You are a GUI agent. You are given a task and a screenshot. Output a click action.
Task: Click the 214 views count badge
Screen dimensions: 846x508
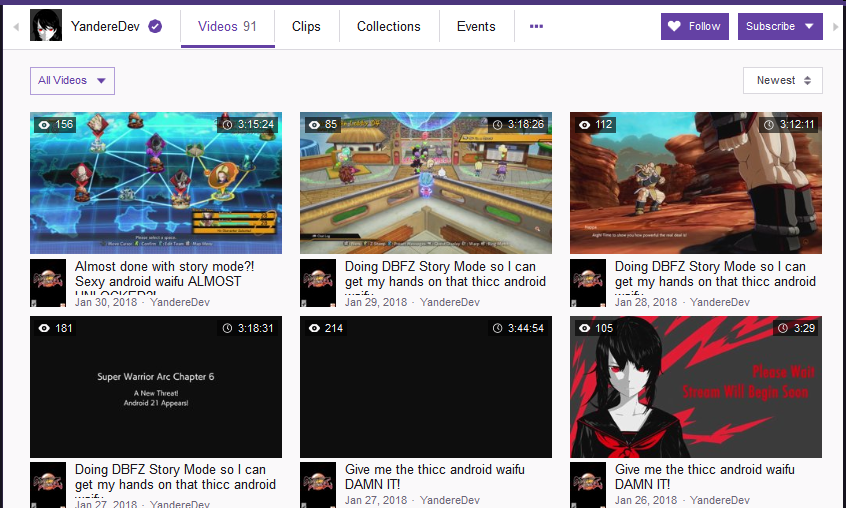coord(326,328)
